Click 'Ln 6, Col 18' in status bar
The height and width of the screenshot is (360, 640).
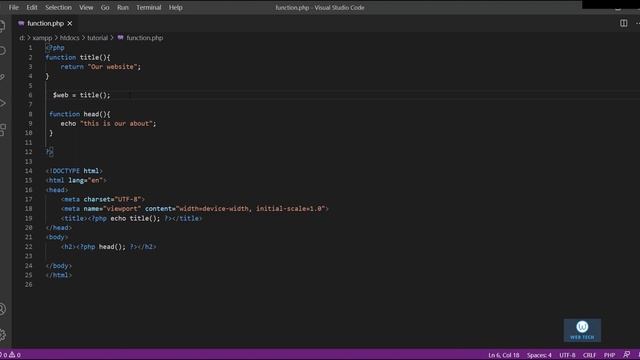click(x=503, y=355)
